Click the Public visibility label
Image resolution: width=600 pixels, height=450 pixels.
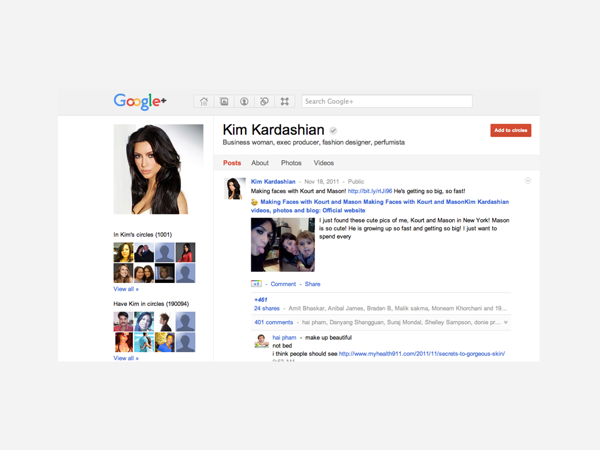(x=356, y=181)
